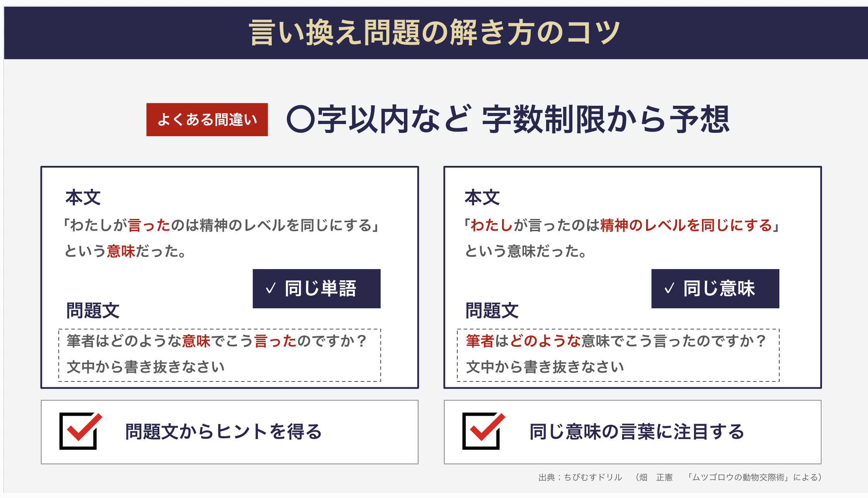Click the small check mark in 同じ単語 badge
The height and width of the screenshot is (498, 868).
click(x=271, y=288)
